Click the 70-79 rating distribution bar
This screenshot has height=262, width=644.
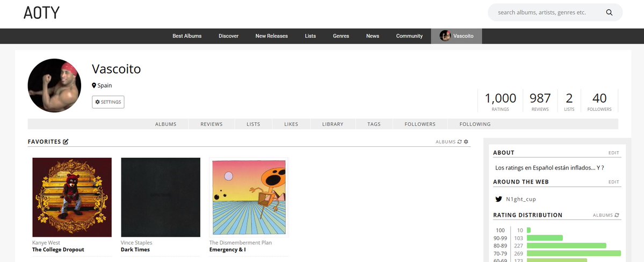pyautogui.click(x=574, y=253)
